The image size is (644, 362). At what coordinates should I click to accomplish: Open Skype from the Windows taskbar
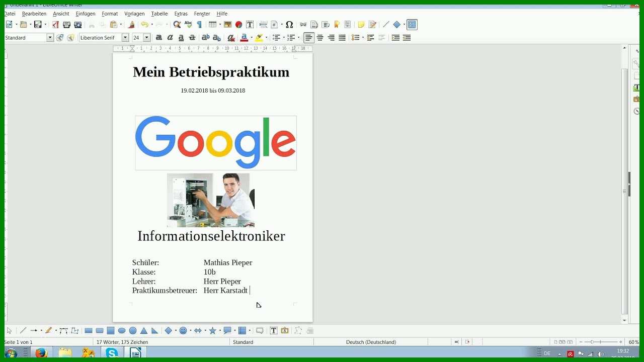(x=112, y=353)
